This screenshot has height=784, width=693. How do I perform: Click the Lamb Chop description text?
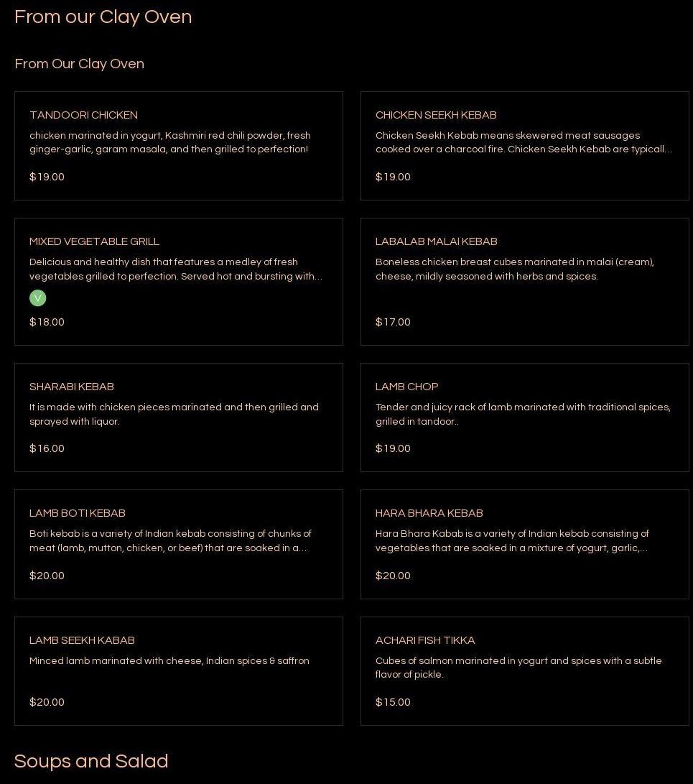click(x=522, y=414)
